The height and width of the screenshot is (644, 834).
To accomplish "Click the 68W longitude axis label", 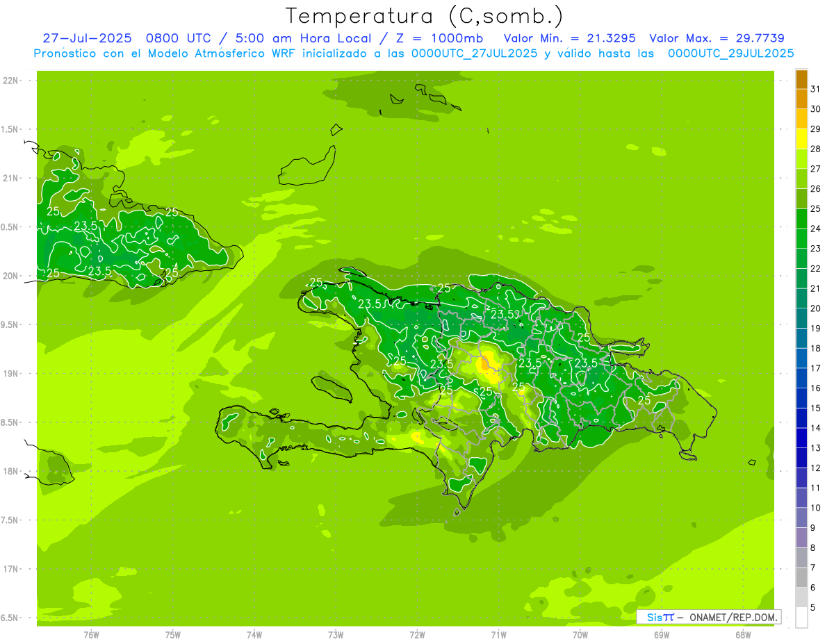I will [743, 634].
